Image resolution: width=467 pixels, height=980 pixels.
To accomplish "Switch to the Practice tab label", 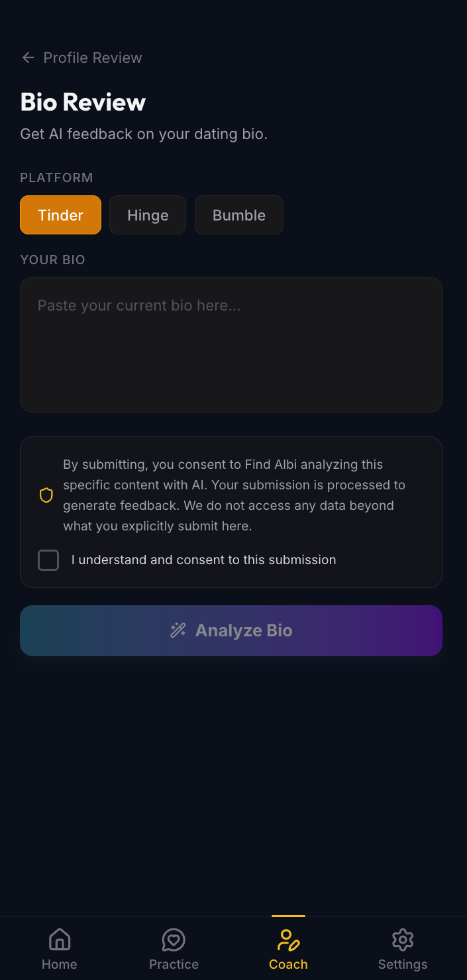I will click(174, 964).
